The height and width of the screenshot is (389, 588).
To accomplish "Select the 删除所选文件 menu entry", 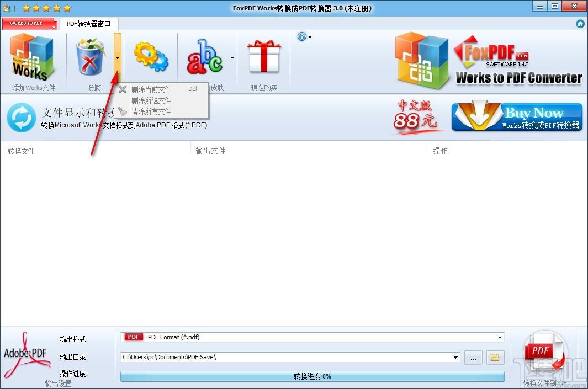I will (162, 100).
